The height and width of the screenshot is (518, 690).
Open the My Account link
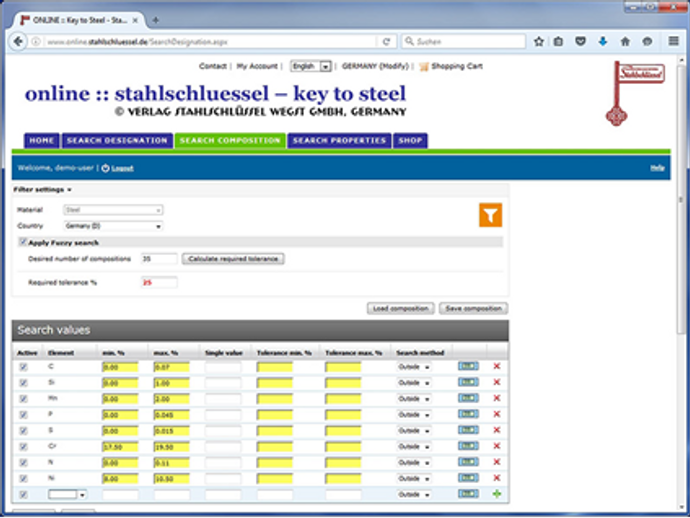[257, 66]
